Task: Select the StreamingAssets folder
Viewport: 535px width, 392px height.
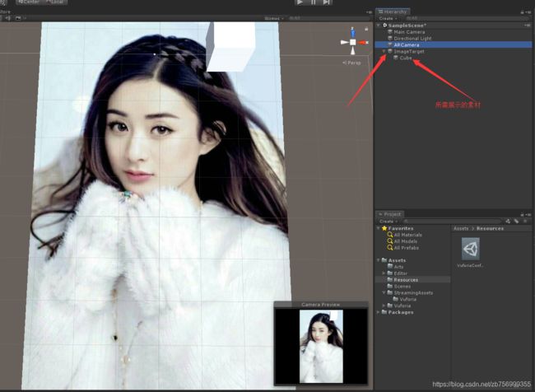Action: 413,292
